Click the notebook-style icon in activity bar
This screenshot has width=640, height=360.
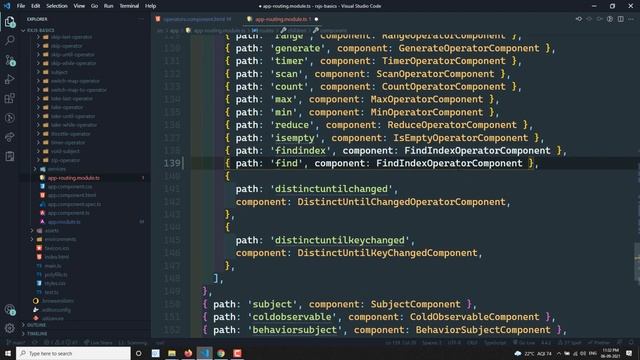[10, 156]
